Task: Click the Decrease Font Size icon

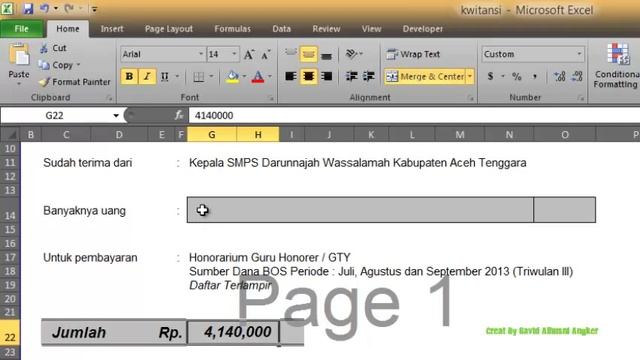Action: (266, 54)
